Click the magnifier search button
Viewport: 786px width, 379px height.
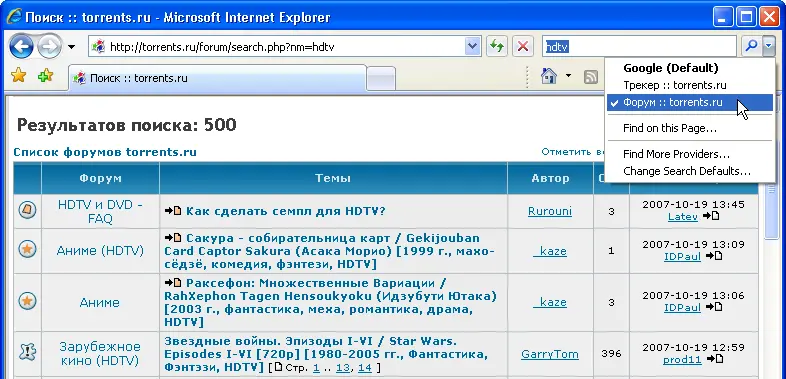pos(751,47)
